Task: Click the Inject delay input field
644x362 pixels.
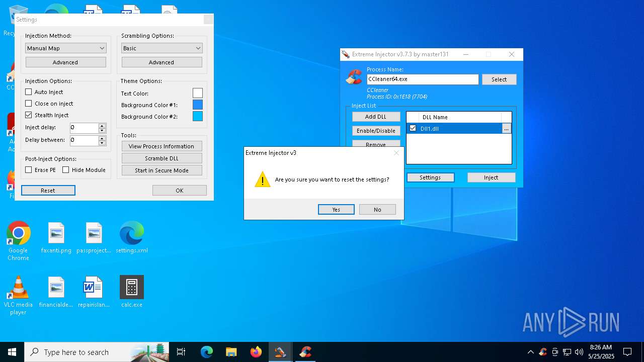Action: pos(84,128)
